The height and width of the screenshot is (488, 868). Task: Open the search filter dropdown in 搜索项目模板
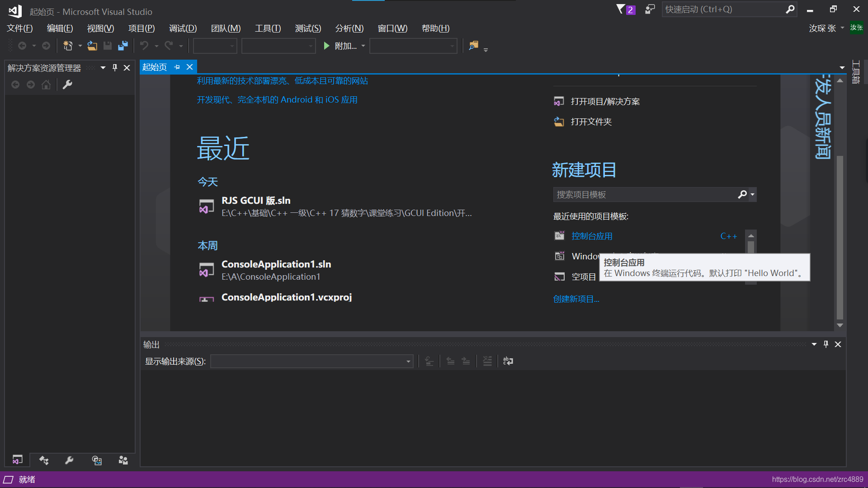point(752,194)
